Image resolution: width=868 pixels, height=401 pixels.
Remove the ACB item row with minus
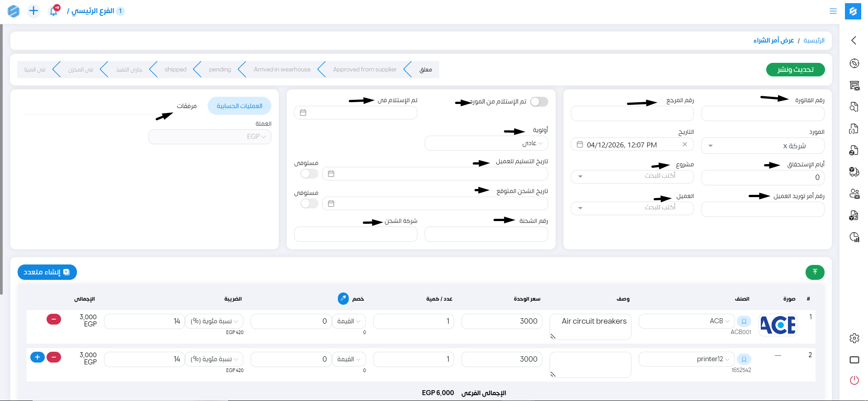pos(54,319)
